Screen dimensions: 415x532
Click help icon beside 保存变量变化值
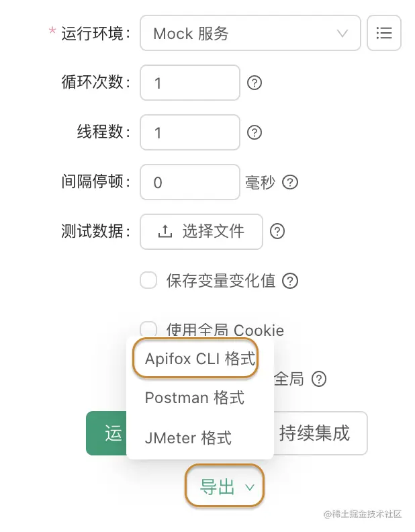290,281
